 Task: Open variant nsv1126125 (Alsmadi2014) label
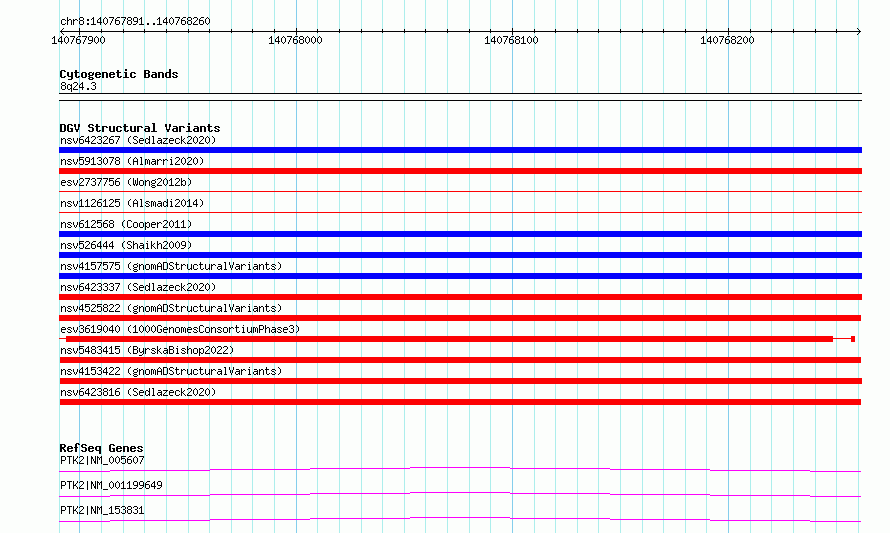coord(132,203)
